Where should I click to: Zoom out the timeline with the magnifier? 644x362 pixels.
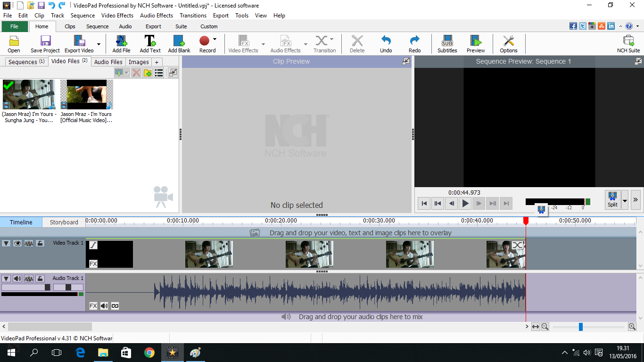(545, 327)
